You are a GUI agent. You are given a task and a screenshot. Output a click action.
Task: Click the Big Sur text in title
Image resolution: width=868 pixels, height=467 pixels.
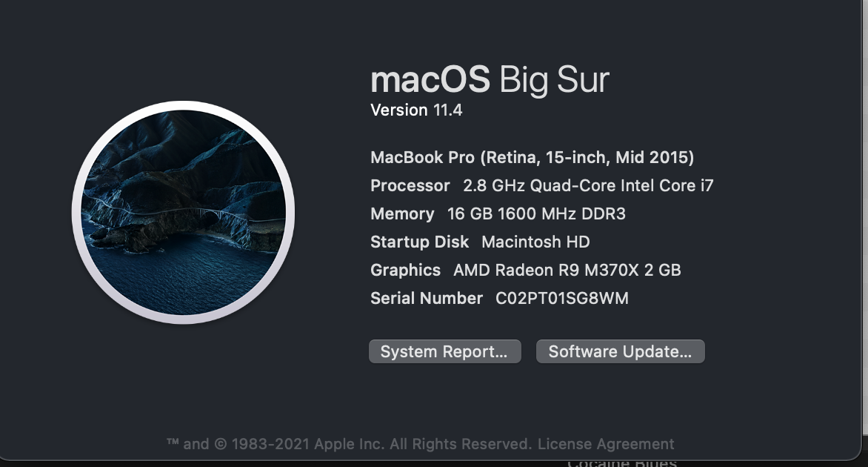tap(554, 79)
